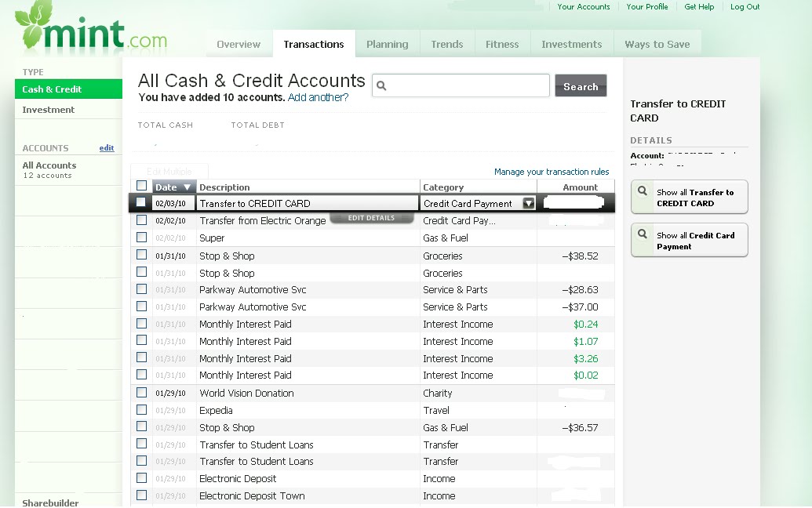Open the Overview tab
This screenshot has height=508, width=812.
point(239,44)
